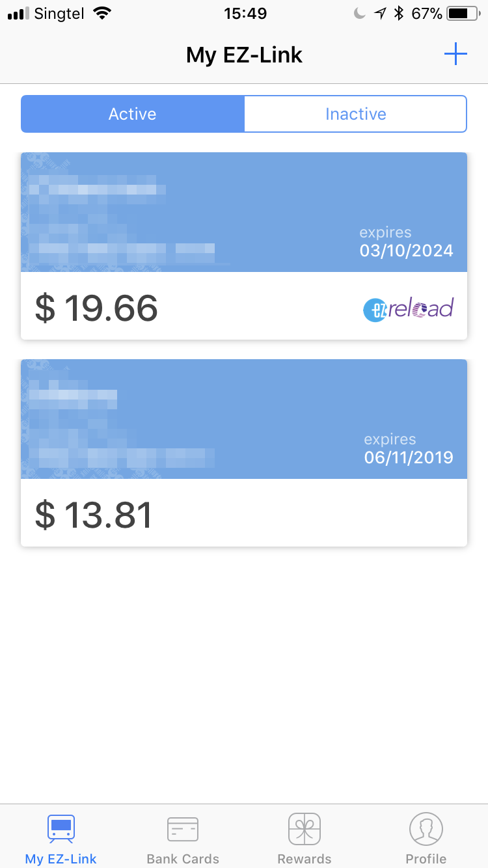Select the card expiring 06/11/2019
Viewport: 488px width, 868px height.
[x=409, y=457]
